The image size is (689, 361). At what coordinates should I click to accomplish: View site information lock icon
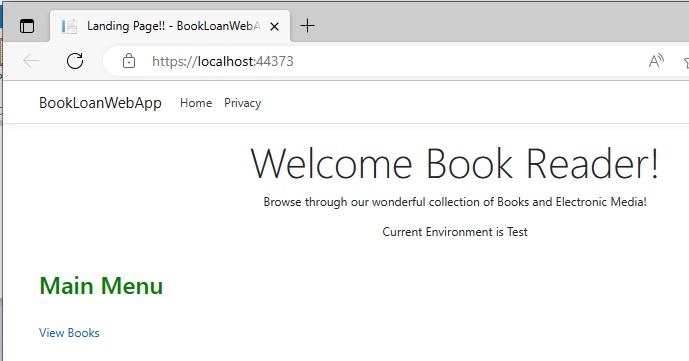pos(129,61)
